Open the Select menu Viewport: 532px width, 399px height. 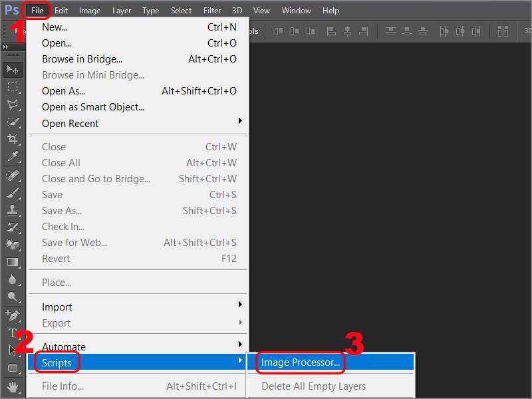181,11
